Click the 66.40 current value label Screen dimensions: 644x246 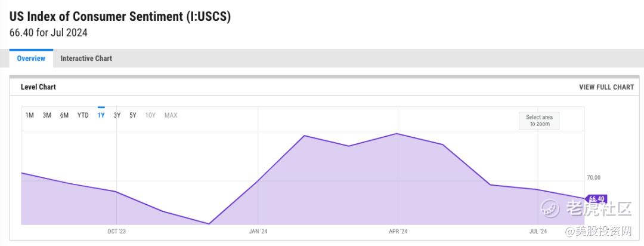596,199
